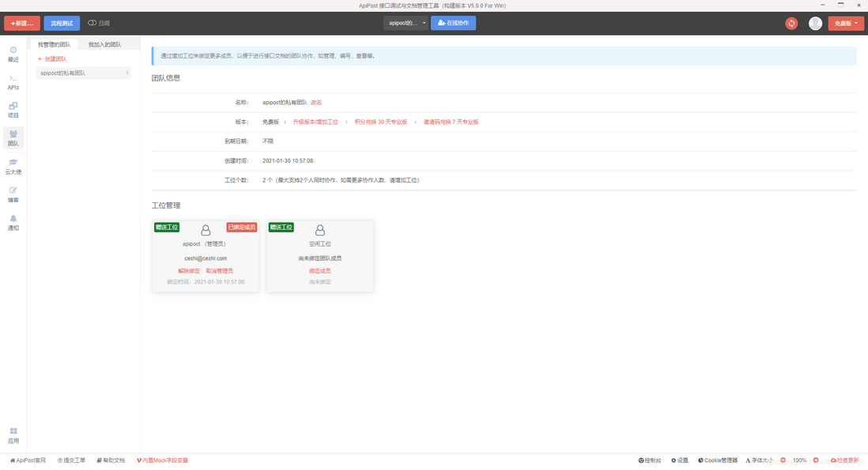868x470 pixels.
Task: Click the 尚未绑定团队成员 text
Action: 320,258
